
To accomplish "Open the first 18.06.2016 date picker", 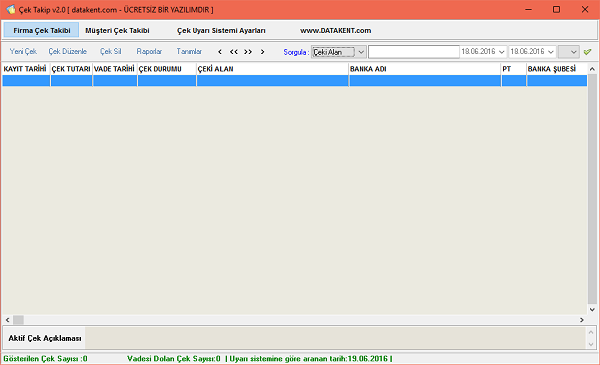I will coord(501,52).
